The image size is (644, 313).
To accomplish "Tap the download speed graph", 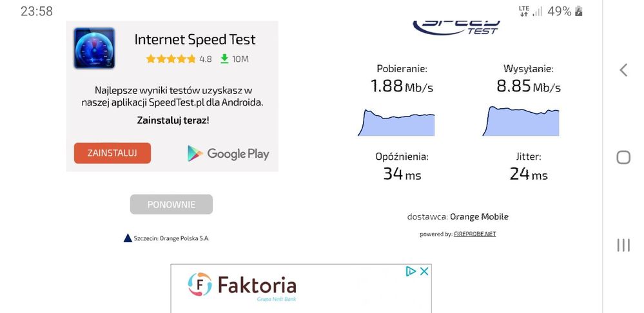I will [396, 123].
